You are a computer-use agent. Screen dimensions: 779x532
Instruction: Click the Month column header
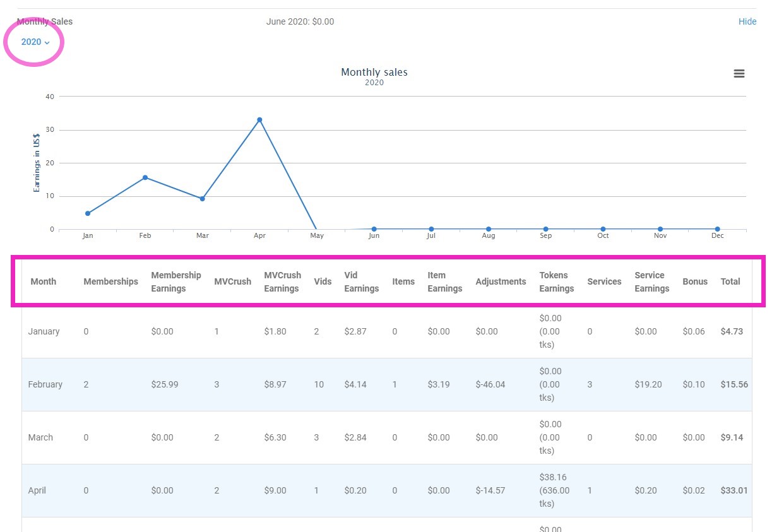click(44, 281)
